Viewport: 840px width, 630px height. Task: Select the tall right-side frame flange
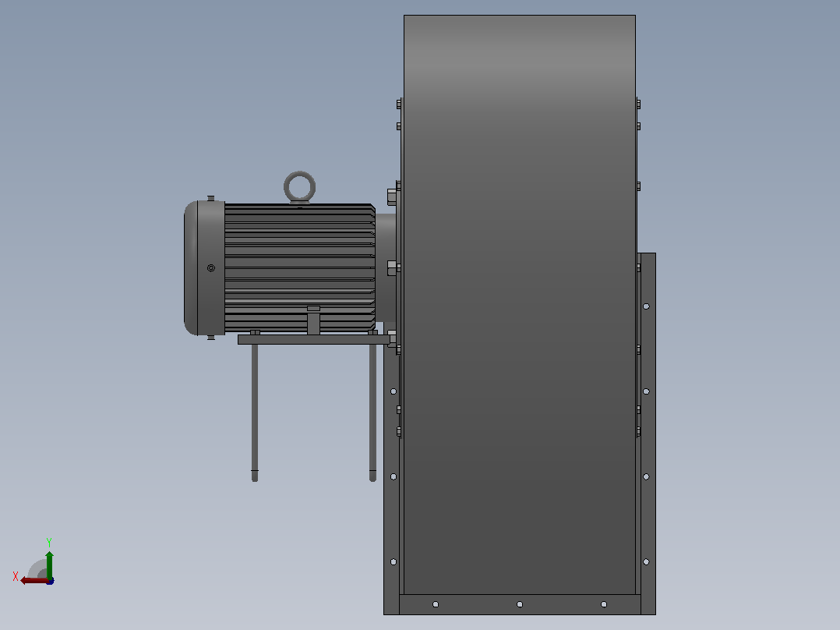coord(648,434)
